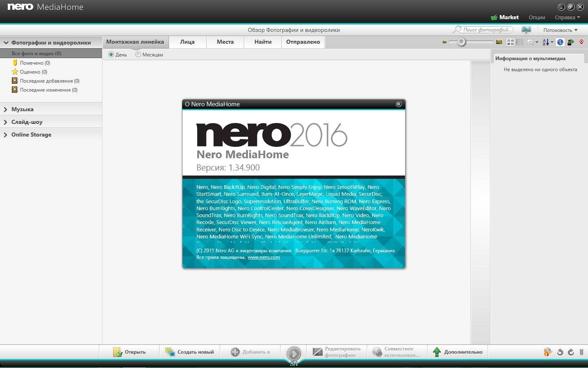Open the Справка dropdown menu
The image size is (588, 368).
click(567, 17)
